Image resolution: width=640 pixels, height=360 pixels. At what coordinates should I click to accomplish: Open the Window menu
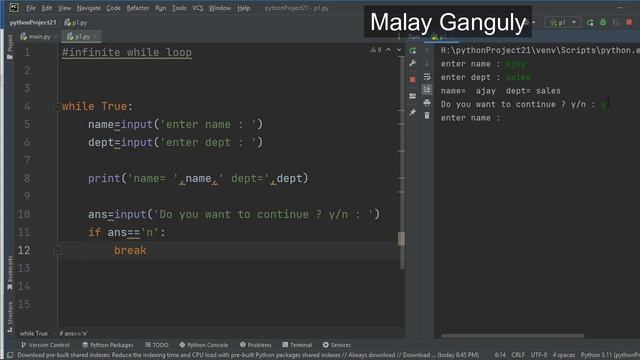tap(220, 8)
